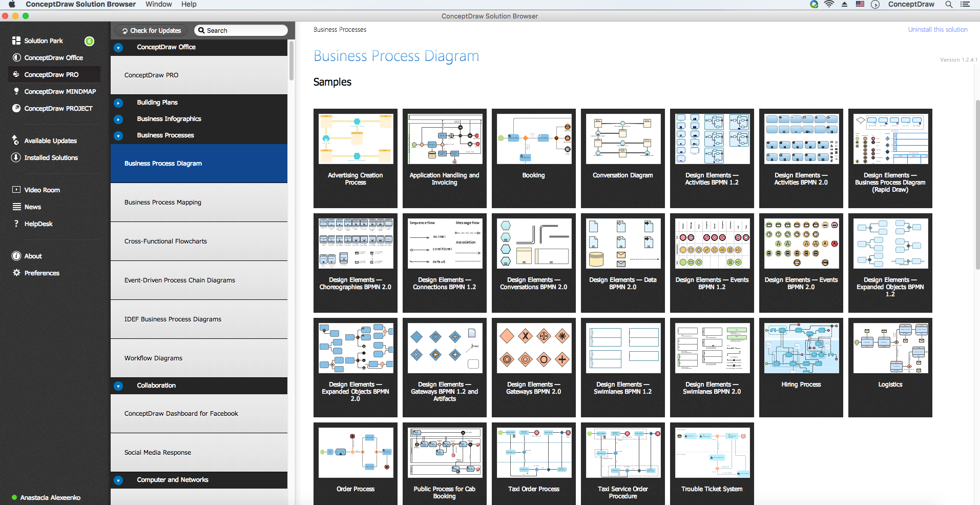Viewport: 980px width, 505px height.
Task: Click the clock icon in menu bar
Action: (875, 4)
